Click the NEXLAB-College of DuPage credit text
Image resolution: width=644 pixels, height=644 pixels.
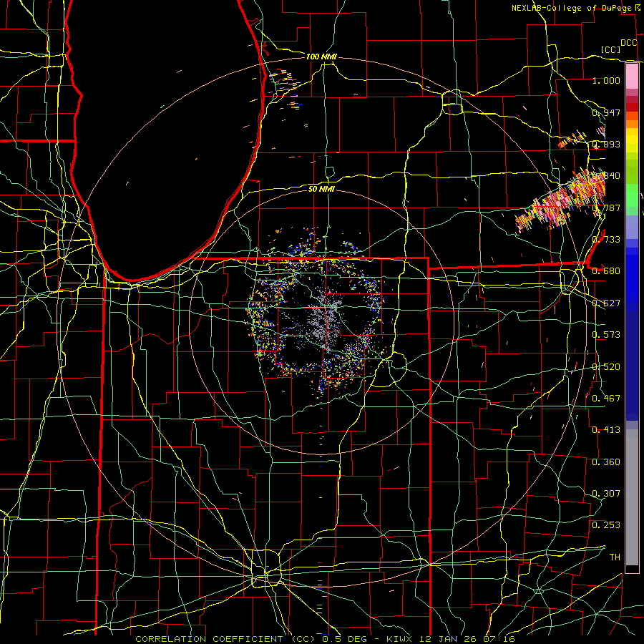pyautogui.click(x=573, y=8)
